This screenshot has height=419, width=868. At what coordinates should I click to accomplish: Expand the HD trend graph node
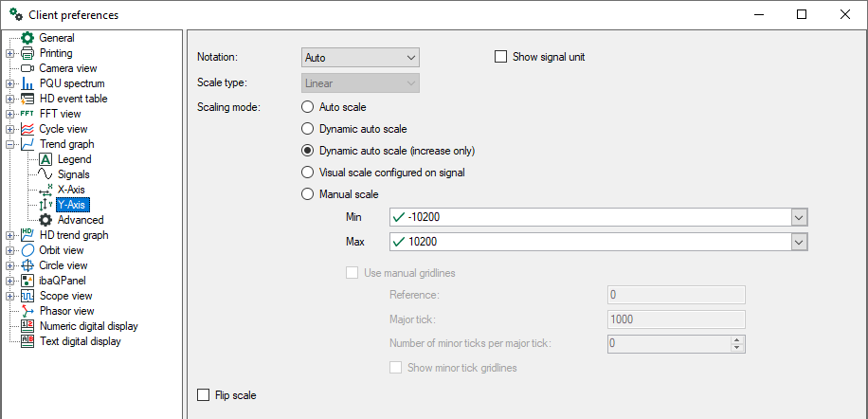point(10,235)
